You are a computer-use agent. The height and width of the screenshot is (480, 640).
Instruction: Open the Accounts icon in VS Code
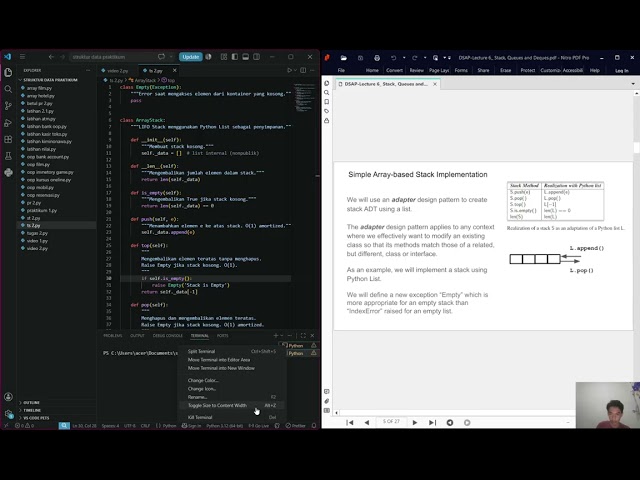click(8, 397)
